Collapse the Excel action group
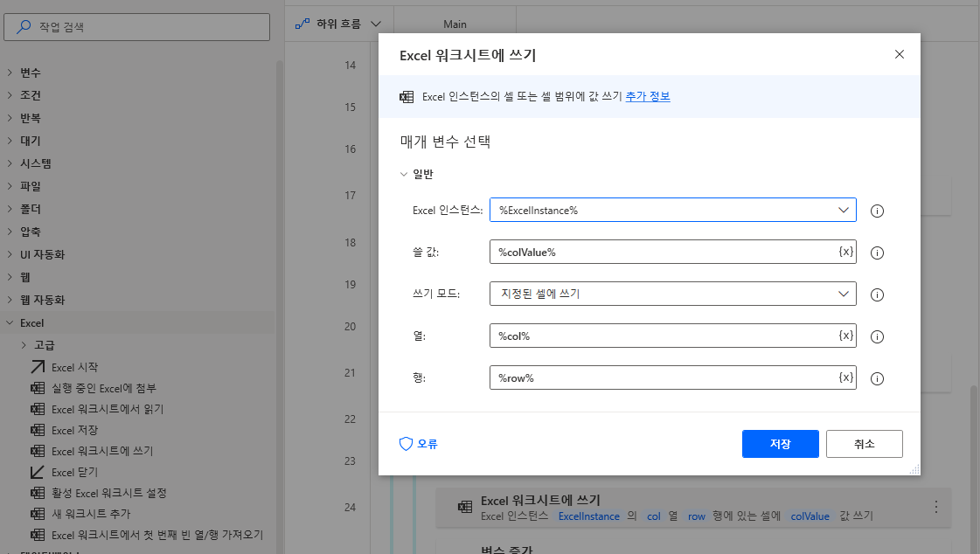This screenshot has width=980, height=554. pos(10,323)
